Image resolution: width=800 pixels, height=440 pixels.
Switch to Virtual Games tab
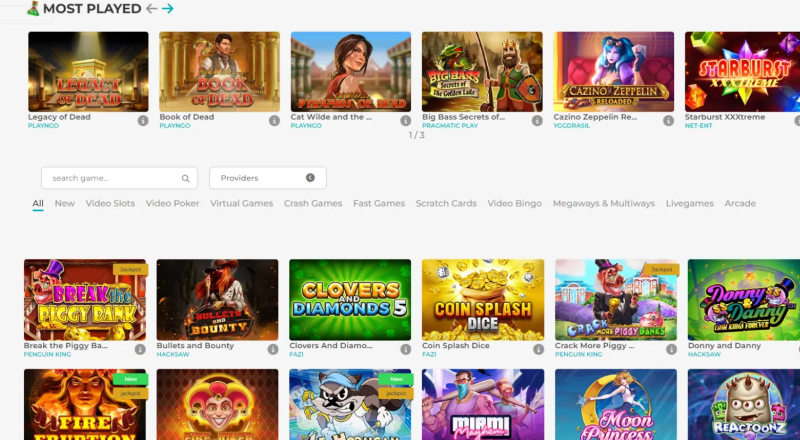click(x=242, y=203)
